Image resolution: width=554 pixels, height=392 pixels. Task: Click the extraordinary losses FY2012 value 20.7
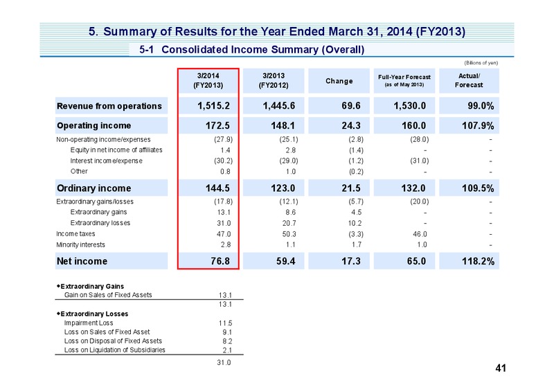[289, 223]
